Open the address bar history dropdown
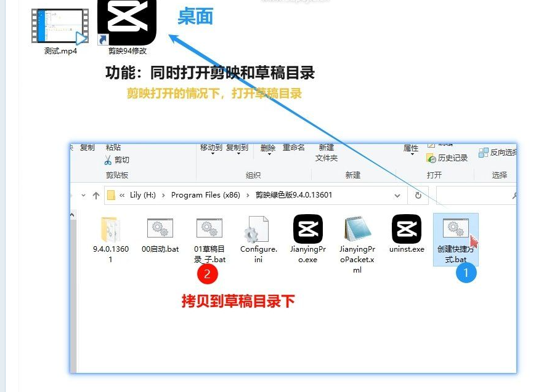 [397, 195]
